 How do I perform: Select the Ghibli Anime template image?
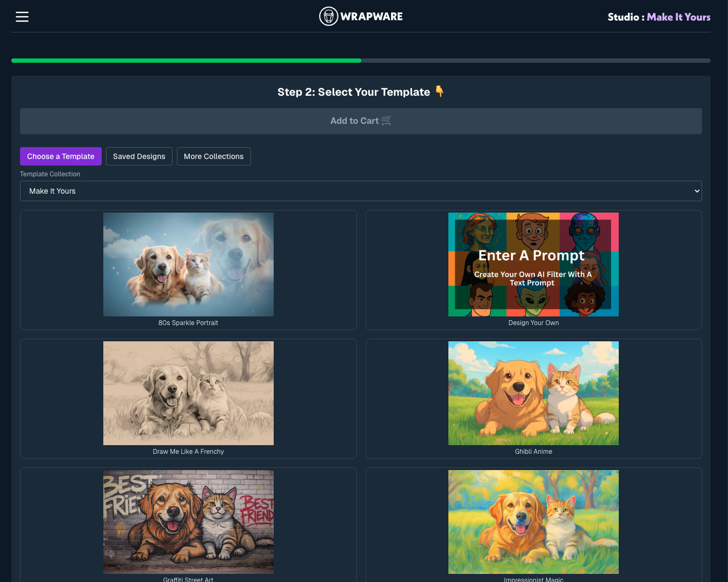pyautogui.click(x=533, y=393)
